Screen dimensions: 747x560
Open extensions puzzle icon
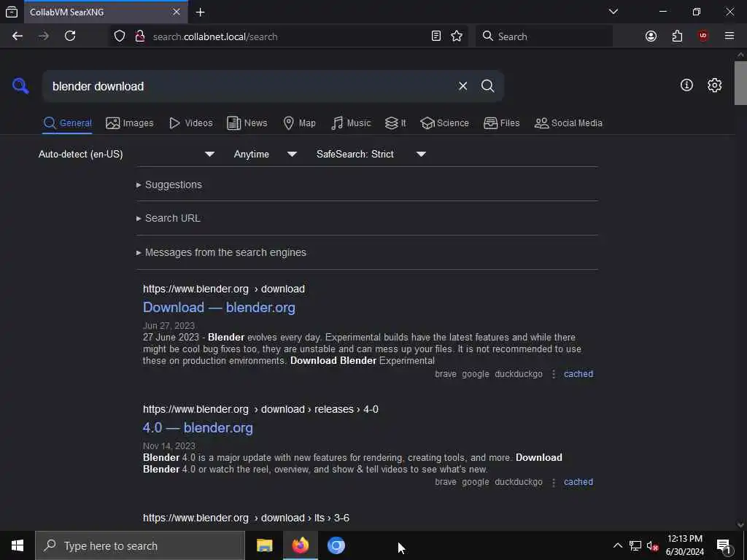point(677,36)
